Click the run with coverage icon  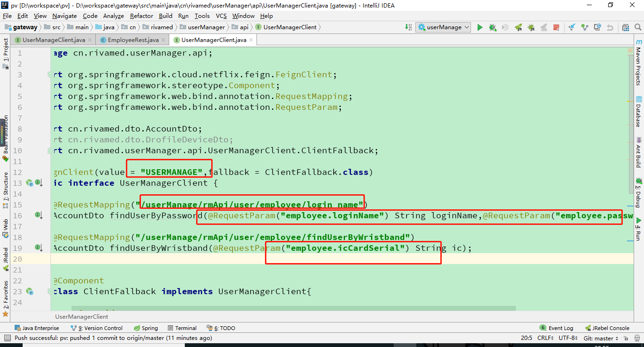pyautogui.click(x=505, y=27)
